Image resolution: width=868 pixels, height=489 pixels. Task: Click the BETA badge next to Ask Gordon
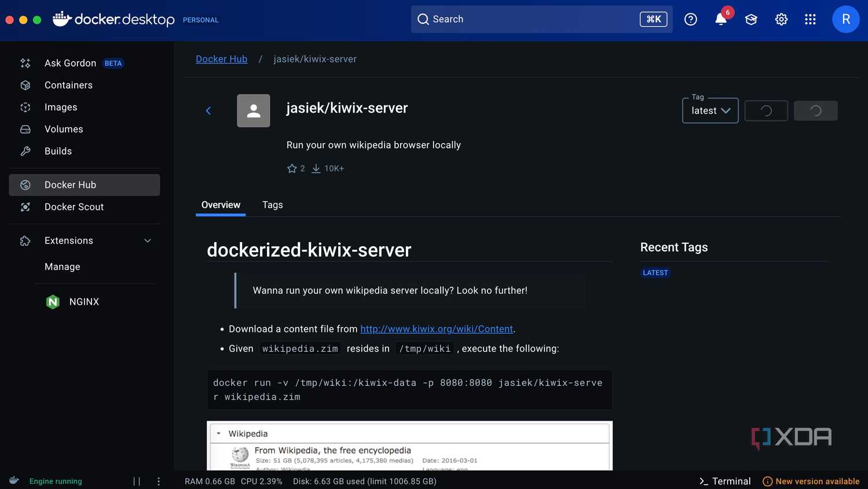pos(113,63)
